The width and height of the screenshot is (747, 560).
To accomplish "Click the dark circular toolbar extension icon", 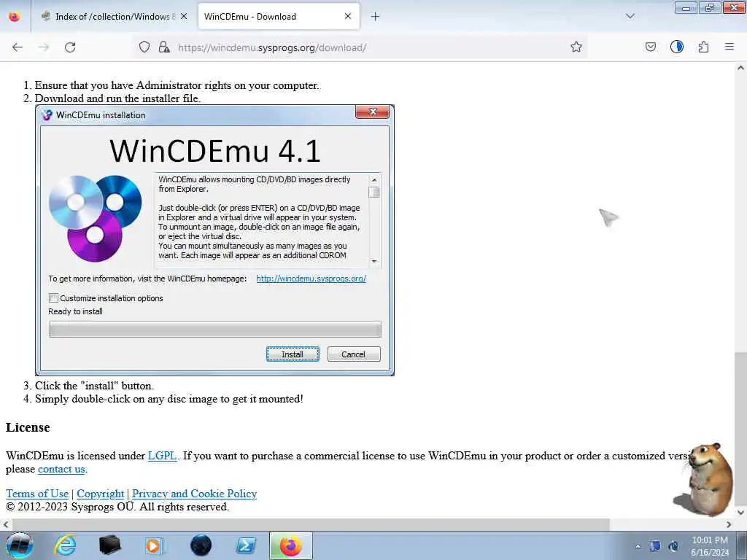I will [x=676, y=47].
